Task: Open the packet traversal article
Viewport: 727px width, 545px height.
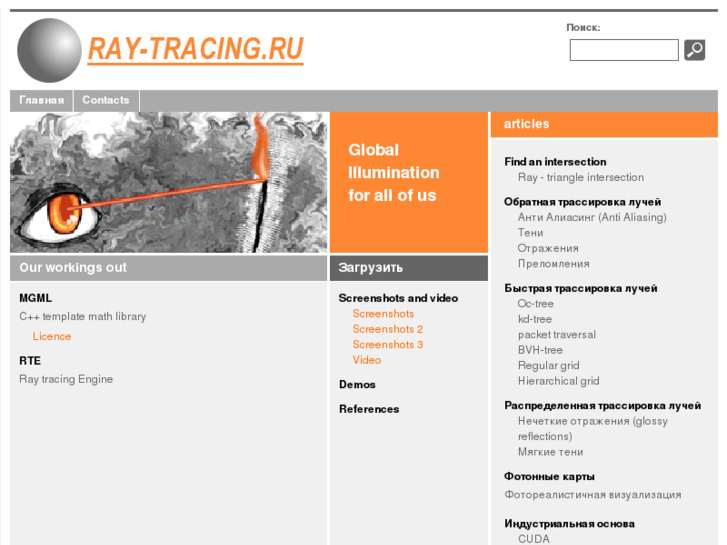Action: [x=557, y=334]
